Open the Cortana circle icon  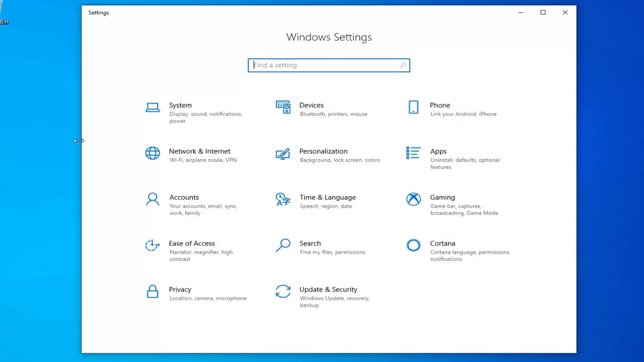click(414, 245)
